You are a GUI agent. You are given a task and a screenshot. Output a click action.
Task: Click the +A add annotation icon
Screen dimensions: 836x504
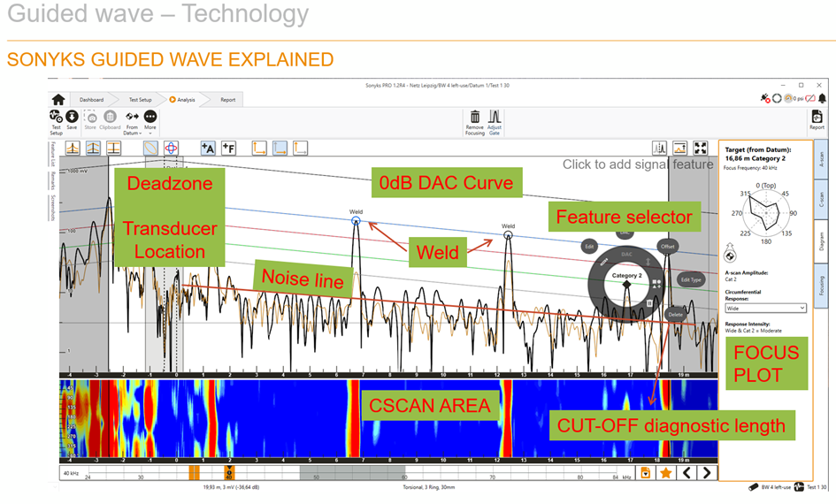click(208, 149)
